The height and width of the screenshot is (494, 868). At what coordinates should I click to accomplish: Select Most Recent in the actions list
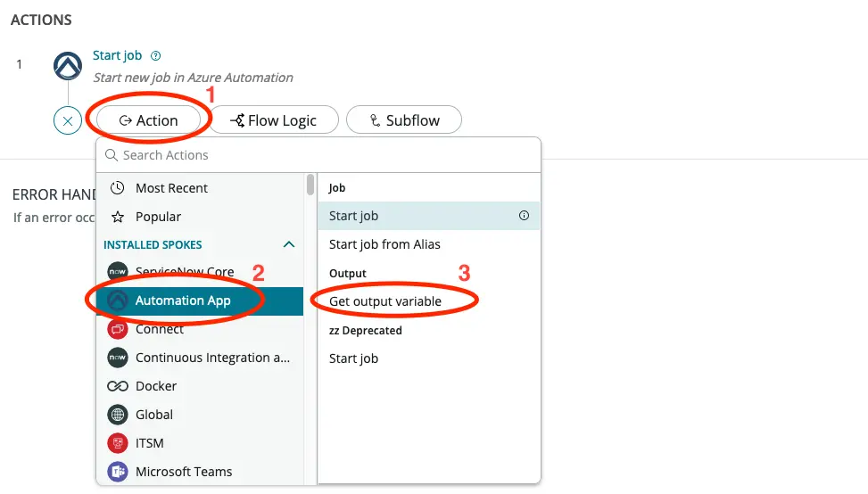point(171,188)
